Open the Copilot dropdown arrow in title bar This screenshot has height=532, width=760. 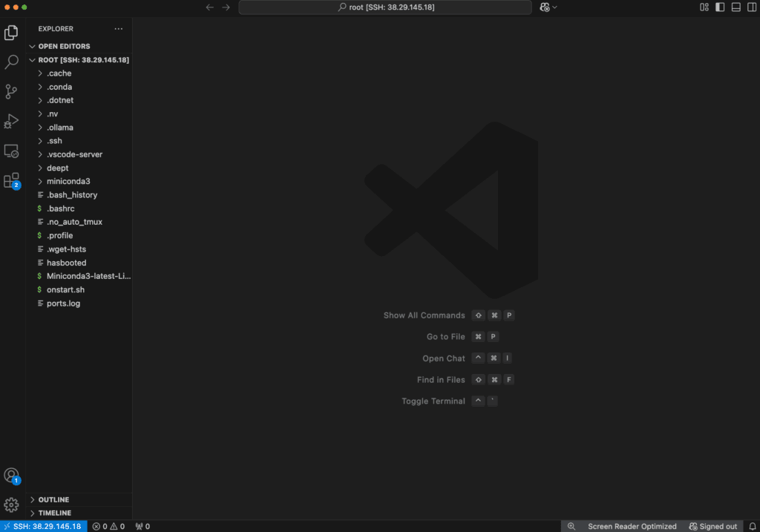pos(555,7)
